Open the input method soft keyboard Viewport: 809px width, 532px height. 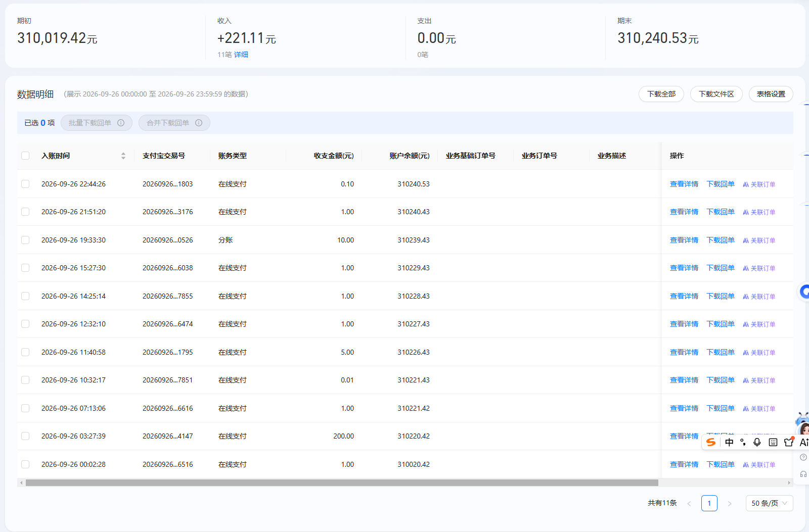tap(773, 442)
